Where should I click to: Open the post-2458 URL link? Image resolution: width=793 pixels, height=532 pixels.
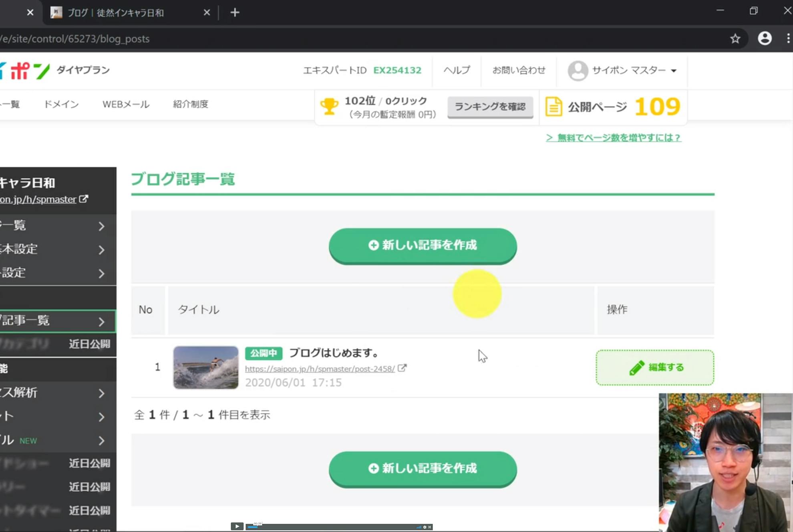pyautogui.click(x=320, y=369)
